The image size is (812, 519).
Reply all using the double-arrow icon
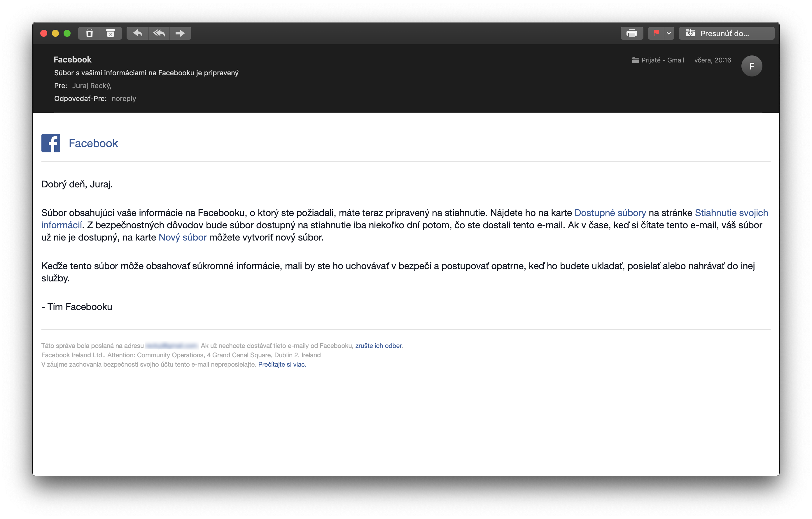[159, 33]
